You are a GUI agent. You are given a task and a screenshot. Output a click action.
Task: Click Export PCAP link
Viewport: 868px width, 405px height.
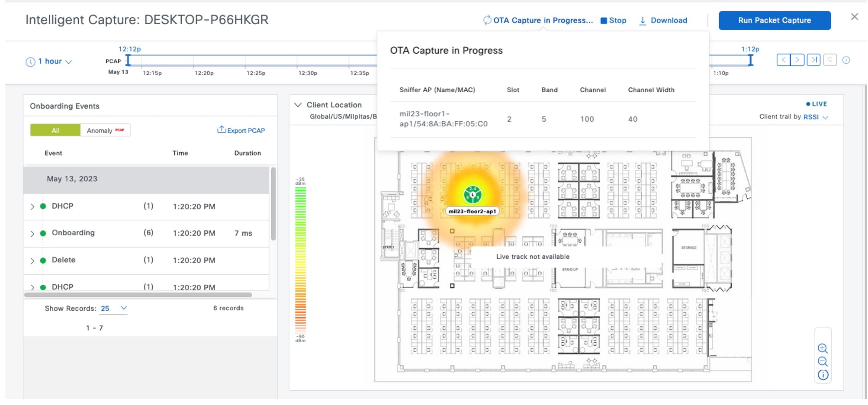point(246,130)
